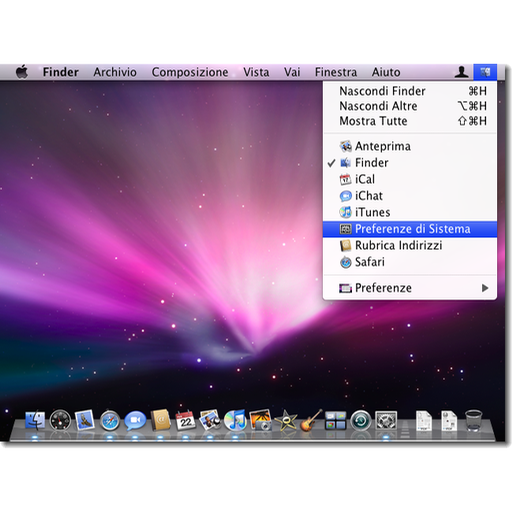Screen dimensions: 512x512
Task: Choose Nascondi Altre menu item
Action: [x=410, y=106]
